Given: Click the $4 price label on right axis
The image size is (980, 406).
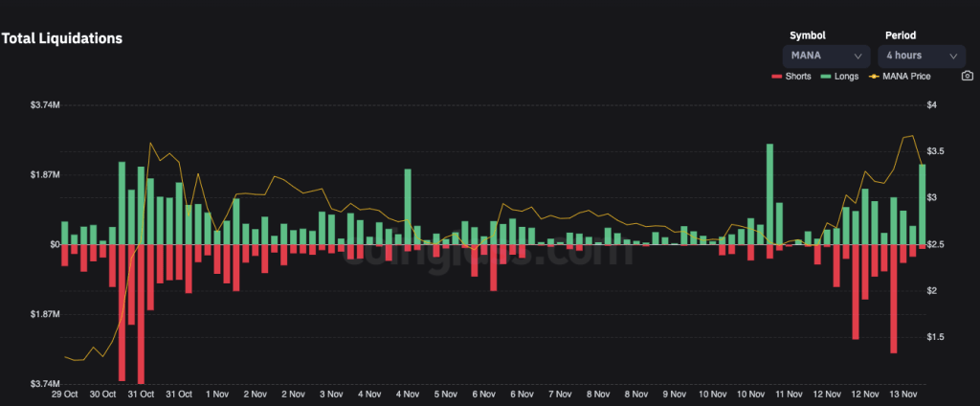Looking at the screenshot, I should click(x=932, y=104).
